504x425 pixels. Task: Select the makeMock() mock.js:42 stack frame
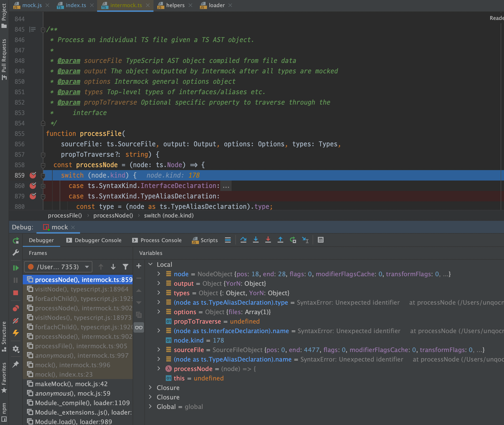click(x=71, y=384)
